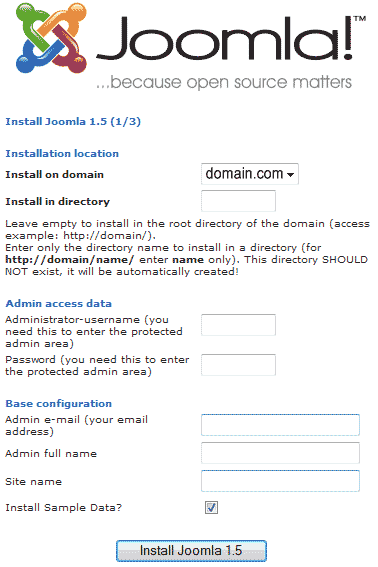Image resolution: width=378 pixels, height=567 pixels.
Task: Focus the Site name text field
Action: pos(280,481)
